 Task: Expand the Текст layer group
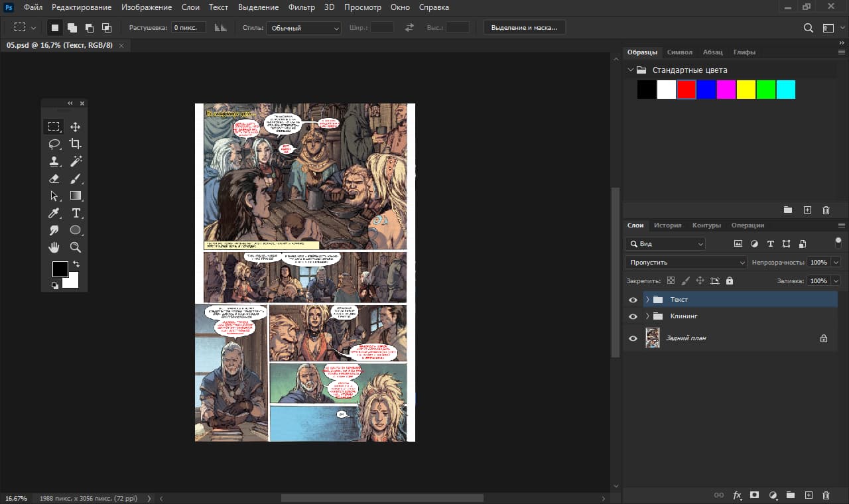coord(647,300)
